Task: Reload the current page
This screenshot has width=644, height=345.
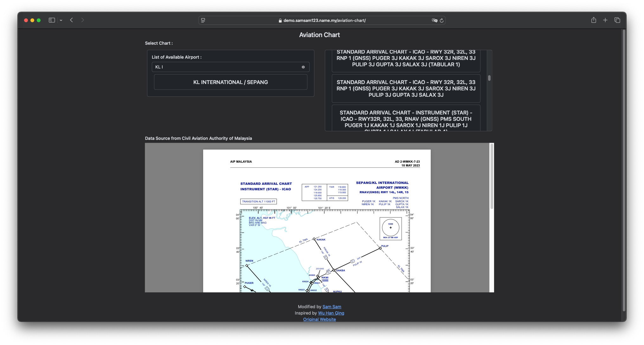Action: click(x=442, y=20)
